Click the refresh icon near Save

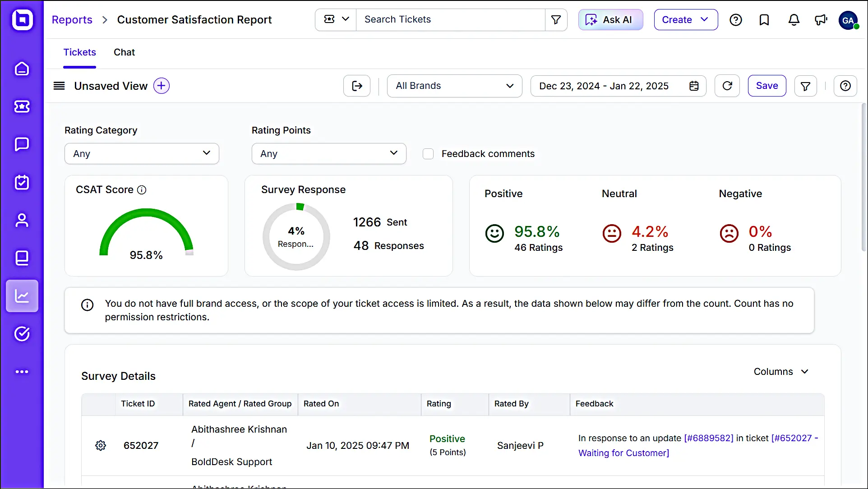pos(727,86)
